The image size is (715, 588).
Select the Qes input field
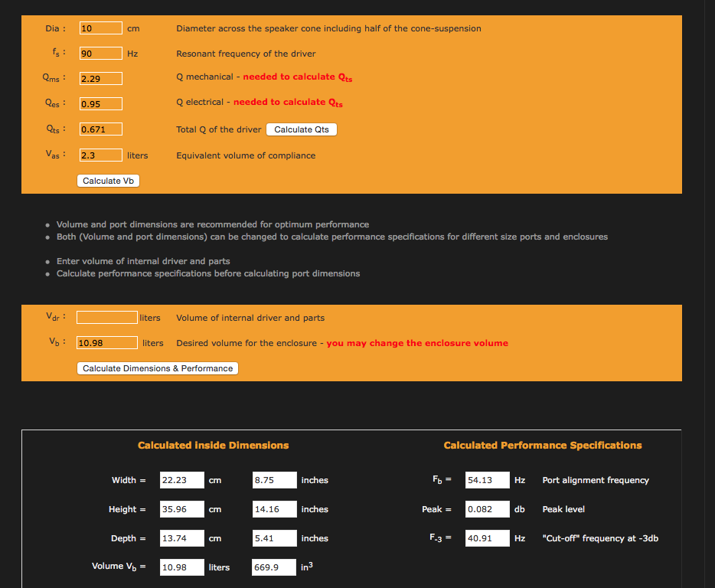coord(101,104)
